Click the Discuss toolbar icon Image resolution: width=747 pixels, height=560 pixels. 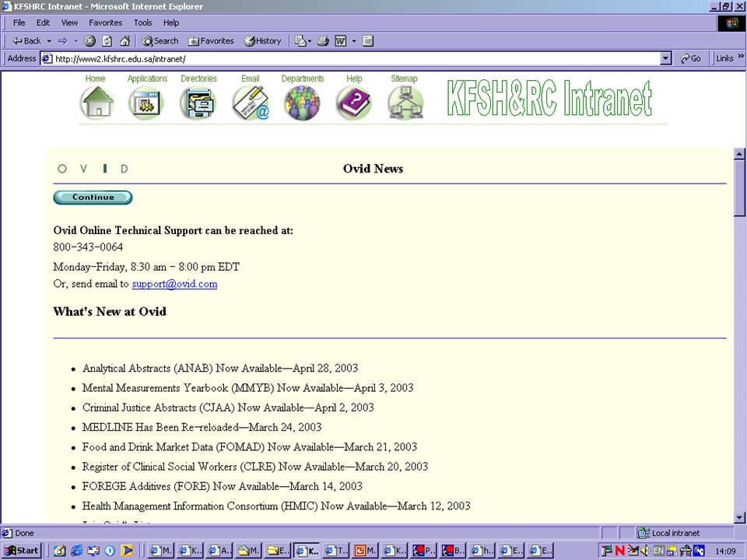(368, 41)
